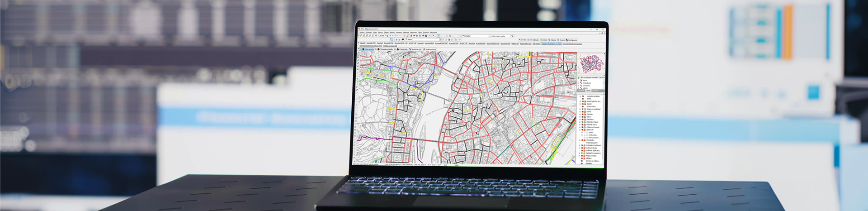Select the Letecké snímky layer

[593, 96]
